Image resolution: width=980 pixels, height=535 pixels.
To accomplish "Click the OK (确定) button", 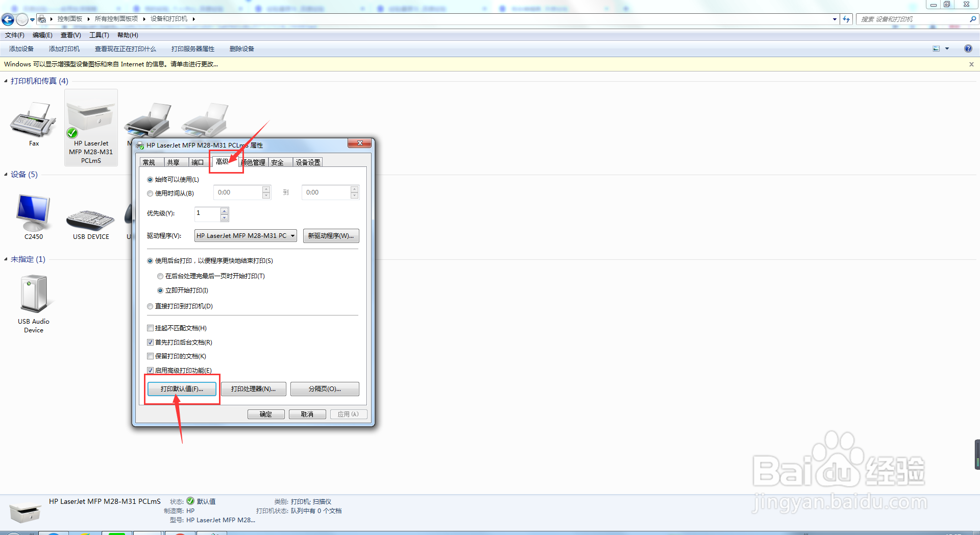I will point(266,415).
